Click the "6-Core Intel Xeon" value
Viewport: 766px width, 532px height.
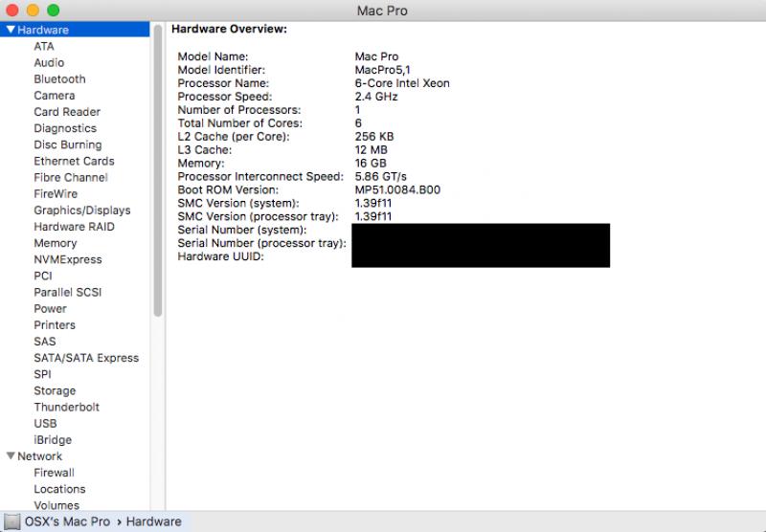tap(402, 83)
